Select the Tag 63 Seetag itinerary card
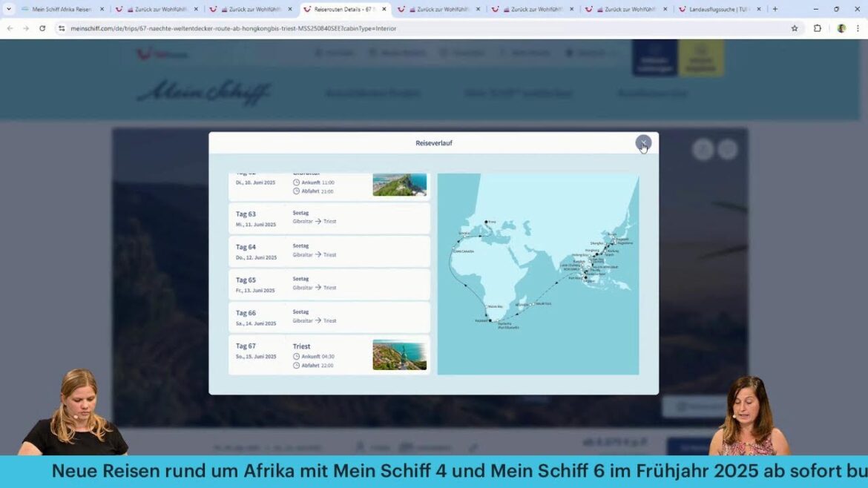The height and width of the screenshot is (488, 868). [x=329, y=217]
